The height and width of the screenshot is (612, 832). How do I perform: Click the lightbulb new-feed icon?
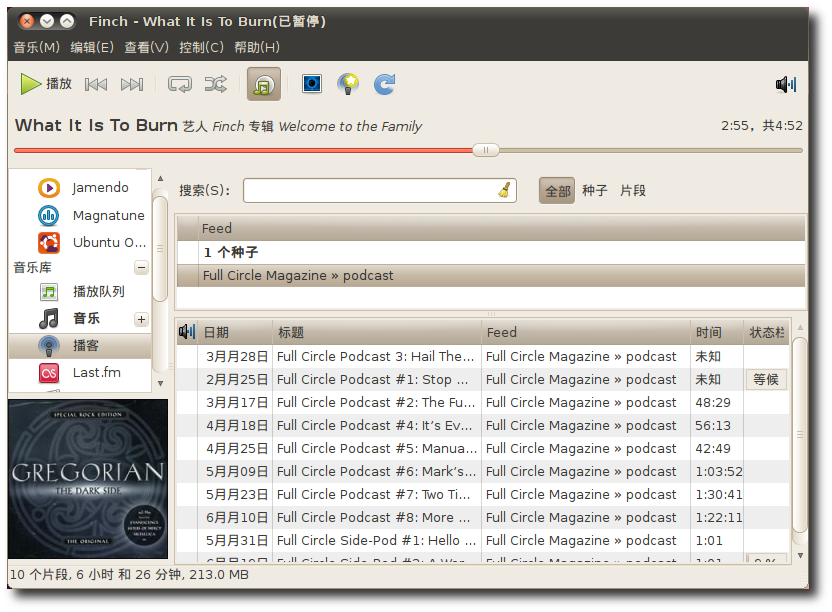[x=348, y=84]
